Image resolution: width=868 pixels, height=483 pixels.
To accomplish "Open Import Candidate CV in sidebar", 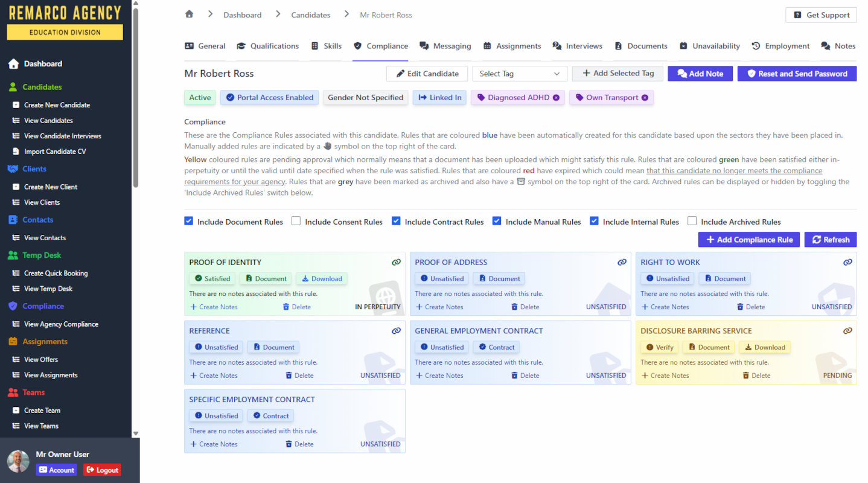I will click(x=55, y=152).
